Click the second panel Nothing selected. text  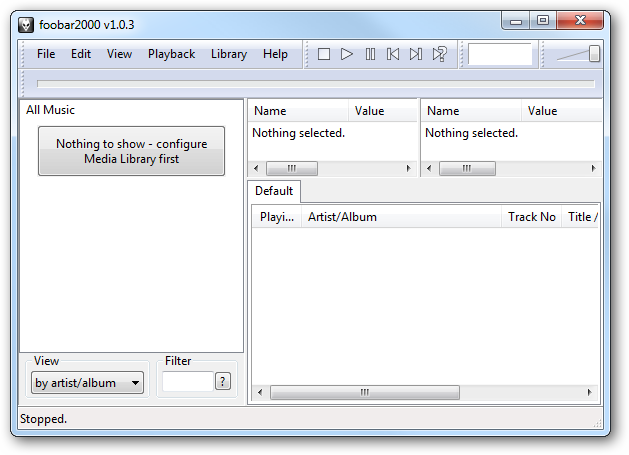471,133
